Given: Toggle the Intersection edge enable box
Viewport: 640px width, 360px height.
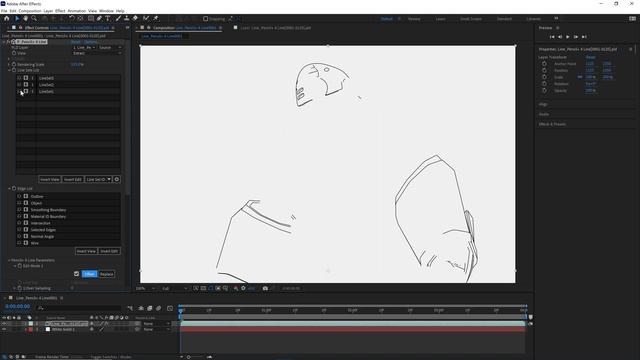Looking at the screenshot, I should coord(26,223).
